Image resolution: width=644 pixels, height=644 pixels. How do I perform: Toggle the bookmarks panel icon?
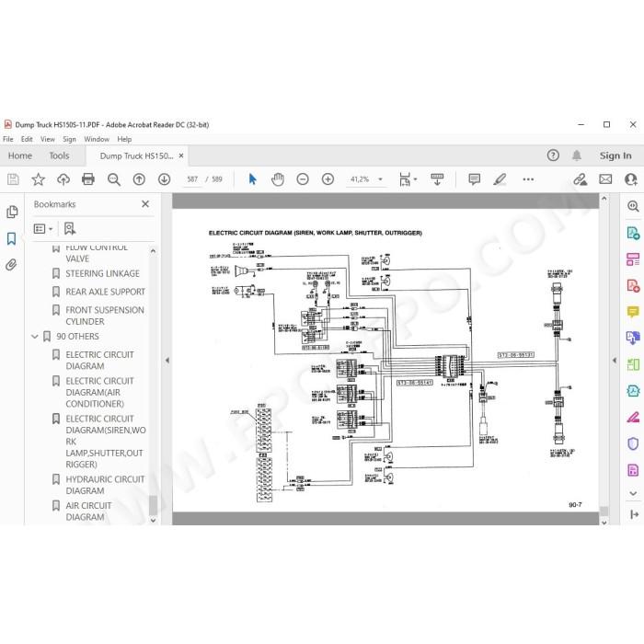pos(11,238)
